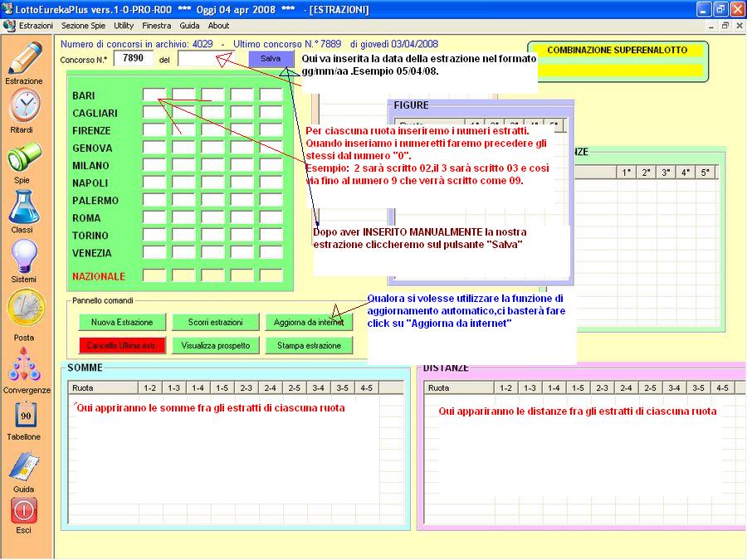
Task: Click the red Cancella Ultima estr. button
Action: tap(122, 345)
